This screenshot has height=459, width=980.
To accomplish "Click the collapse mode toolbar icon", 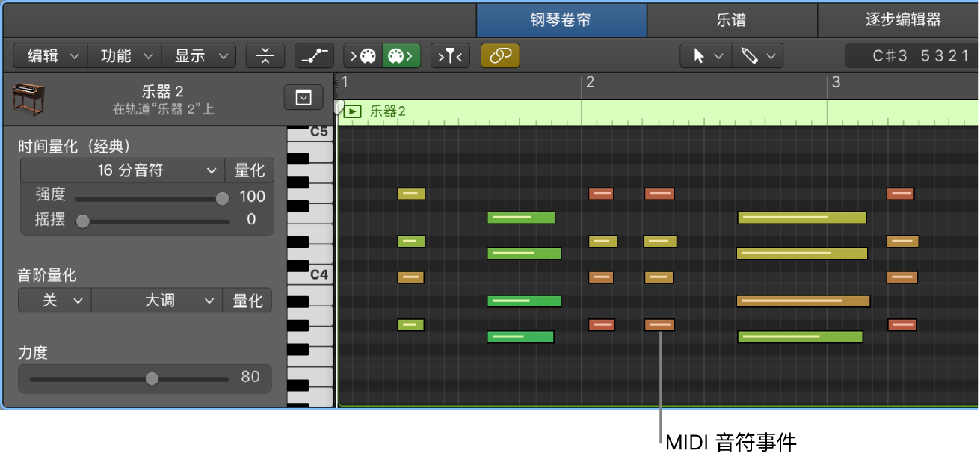I will 265,55.
